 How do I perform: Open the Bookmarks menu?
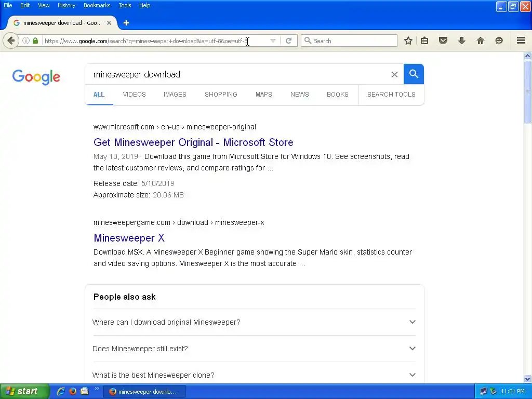[x=97, y=5]
